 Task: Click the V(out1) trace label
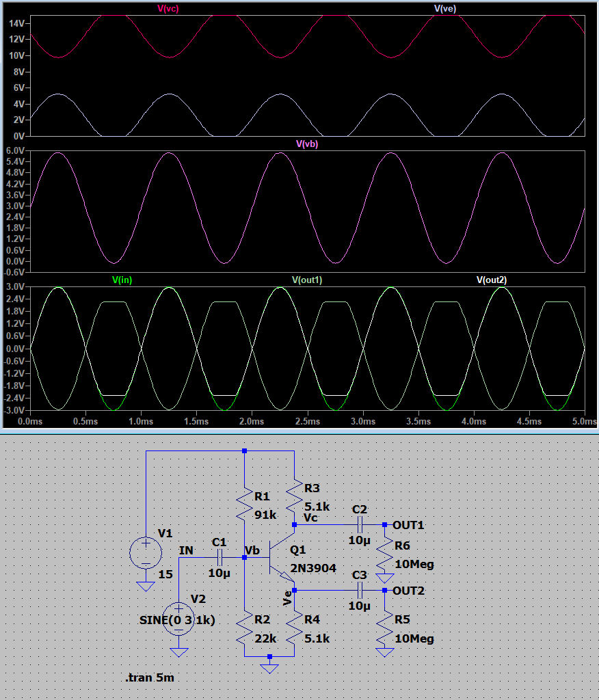point(307,280)
